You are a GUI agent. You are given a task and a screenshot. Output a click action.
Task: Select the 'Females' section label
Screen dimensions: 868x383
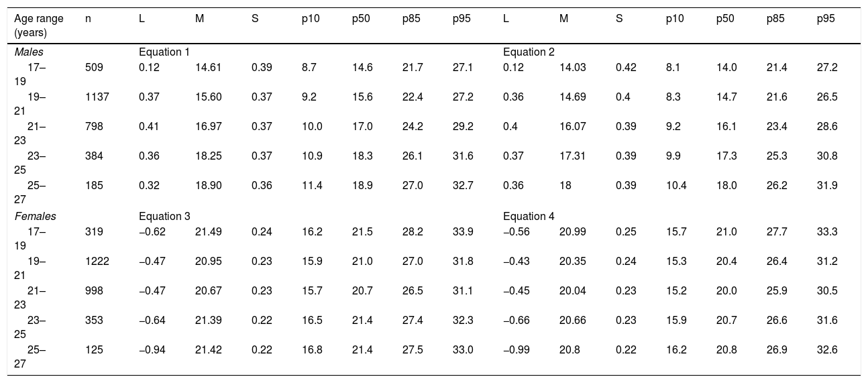[x=34, y=216]
